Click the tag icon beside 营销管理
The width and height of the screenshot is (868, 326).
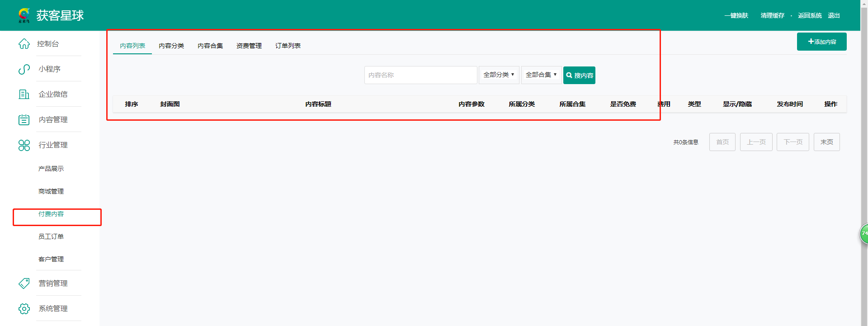(24, 283)
